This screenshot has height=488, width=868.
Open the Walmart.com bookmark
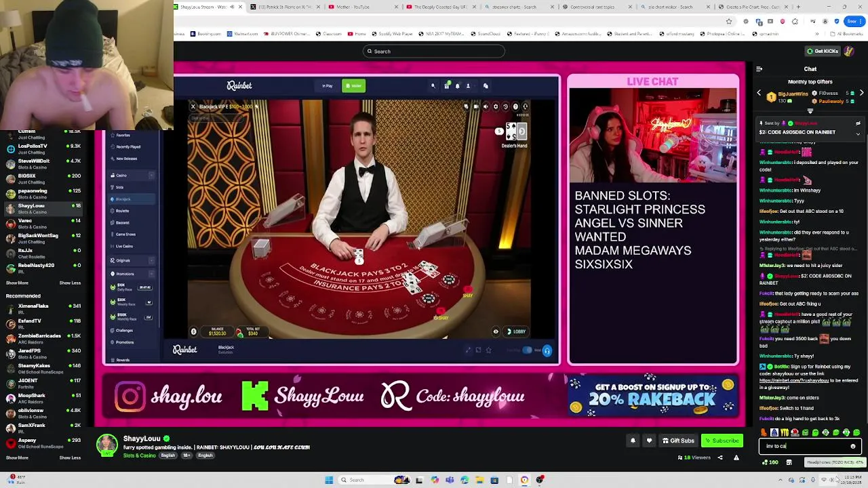pyautogui.click(x=243, y=33)
